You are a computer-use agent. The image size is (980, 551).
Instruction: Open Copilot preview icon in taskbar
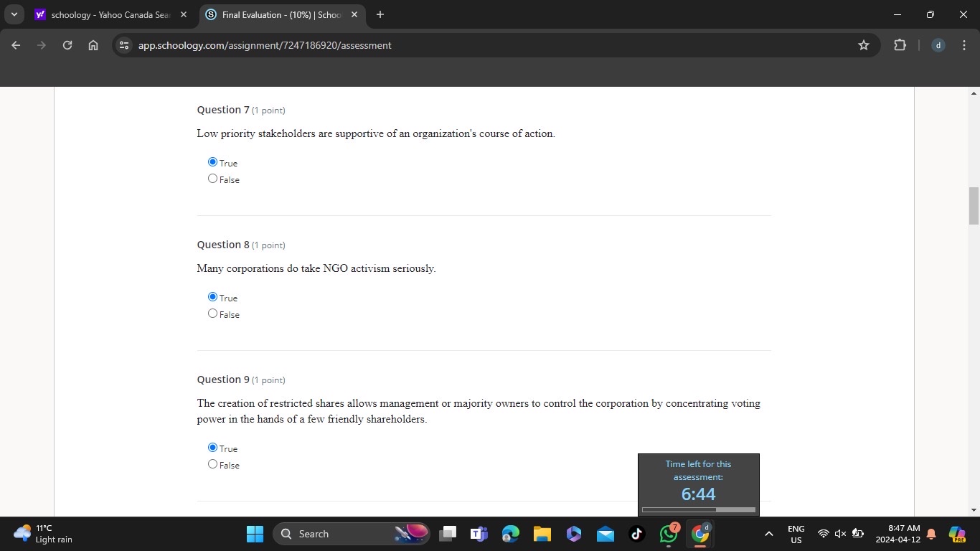pos(957,534)
